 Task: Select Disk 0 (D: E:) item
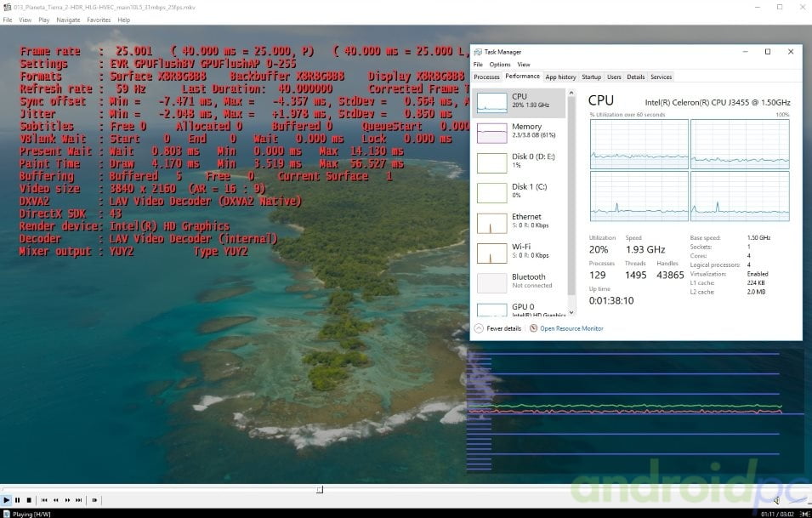(x=520, y=163)
